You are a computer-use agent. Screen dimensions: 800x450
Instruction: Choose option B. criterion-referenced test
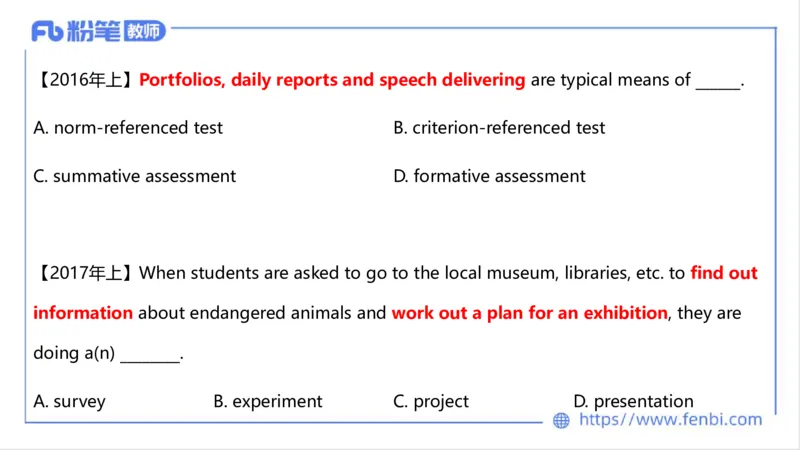pos(499,128)
